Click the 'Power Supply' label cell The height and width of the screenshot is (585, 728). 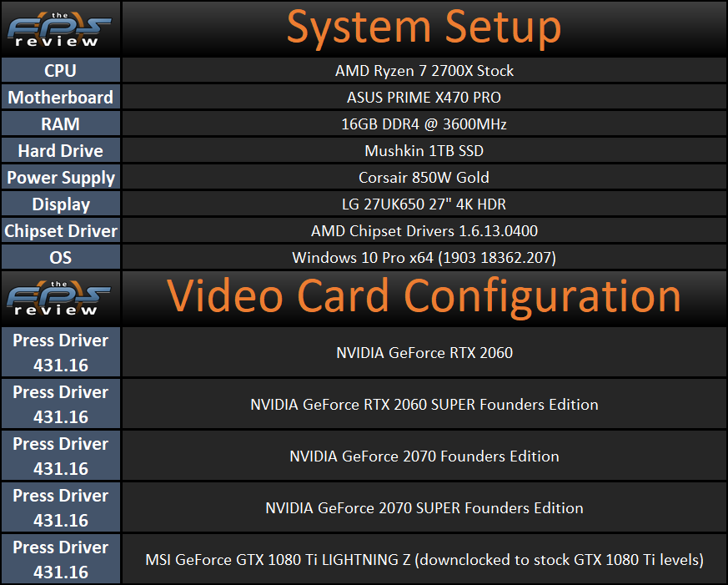tap(61, 177)
